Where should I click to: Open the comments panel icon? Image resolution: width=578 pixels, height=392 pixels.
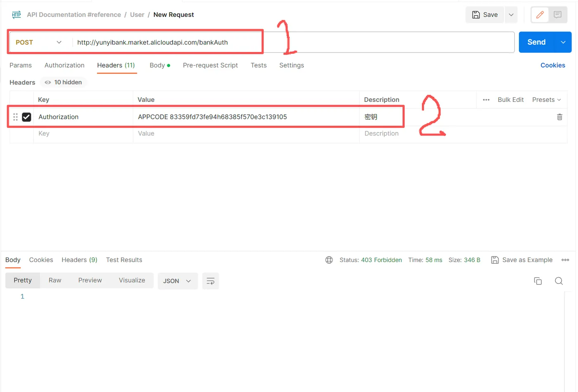coord(557,15)
